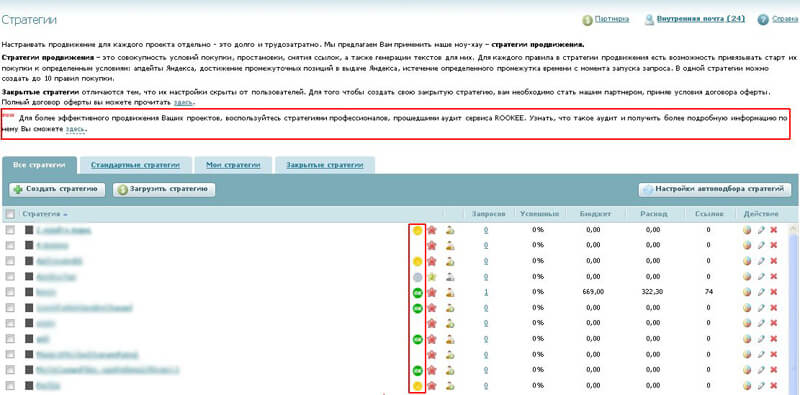Click the Запросов column header

(x=488, y=214)
